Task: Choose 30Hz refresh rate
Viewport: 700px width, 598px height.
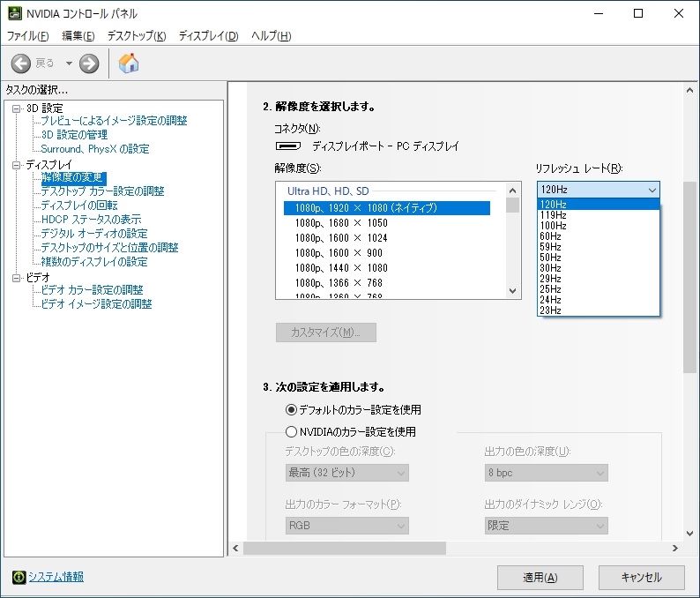Action: [x=599, y=268]
